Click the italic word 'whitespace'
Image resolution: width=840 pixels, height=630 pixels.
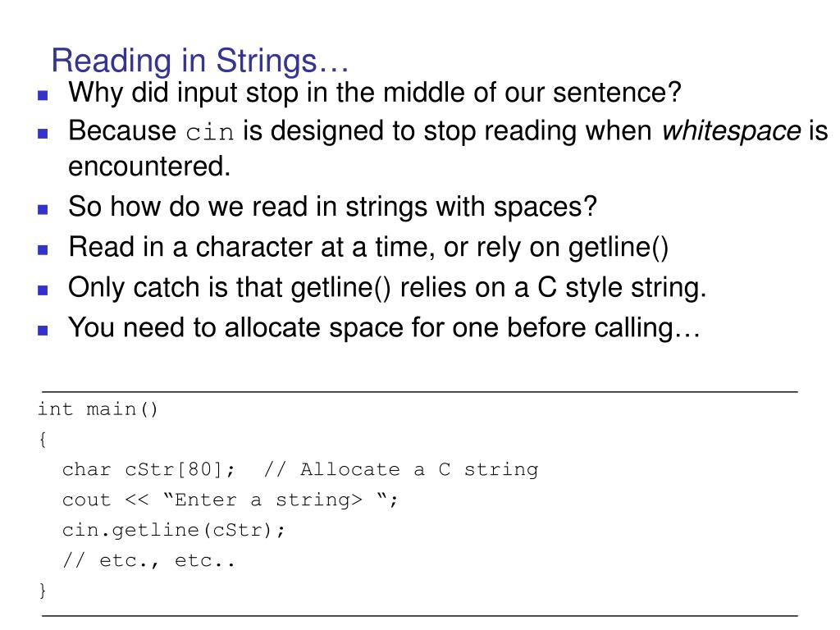(731, 131)
